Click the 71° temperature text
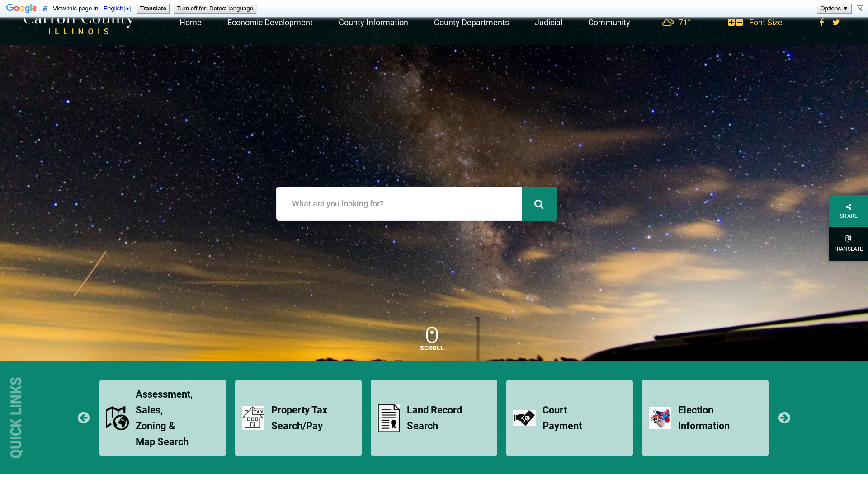 [684, 23]
